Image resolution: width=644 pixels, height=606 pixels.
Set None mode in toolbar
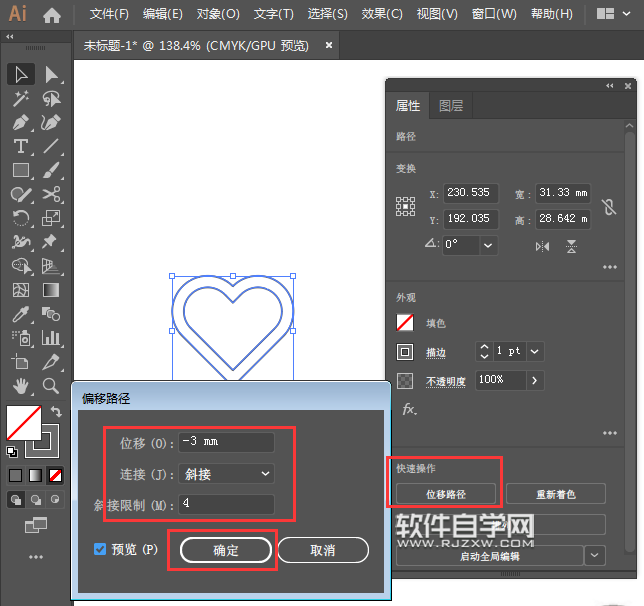[x=55, y=475]
